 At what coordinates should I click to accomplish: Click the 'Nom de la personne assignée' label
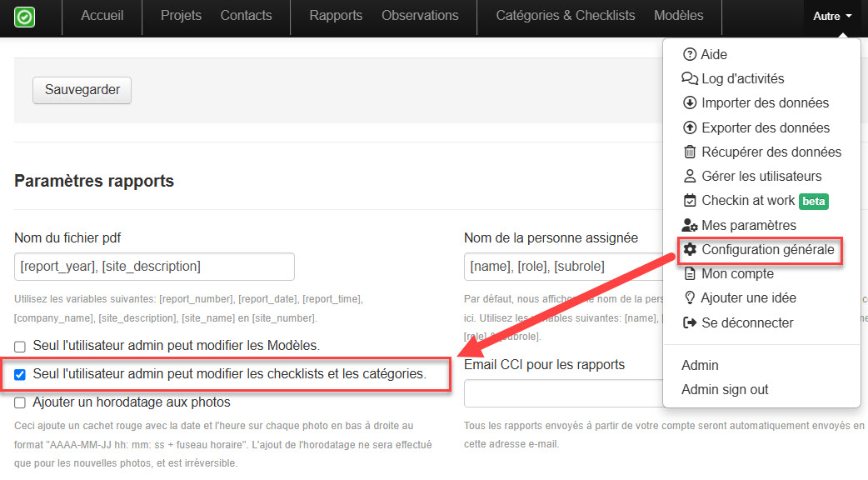[x=551, y=238]
